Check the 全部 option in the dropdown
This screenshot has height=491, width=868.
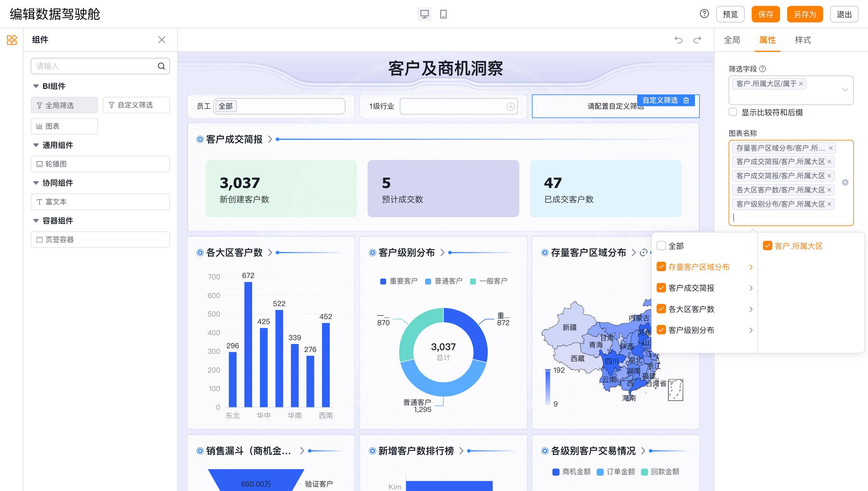click(661, 246)
